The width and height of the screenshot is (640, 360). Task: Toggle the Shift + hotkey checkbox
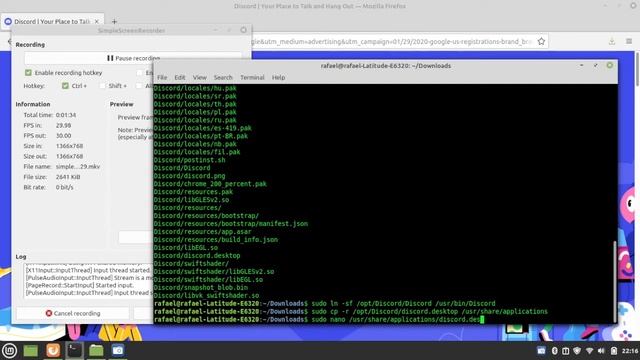point(102,86)
